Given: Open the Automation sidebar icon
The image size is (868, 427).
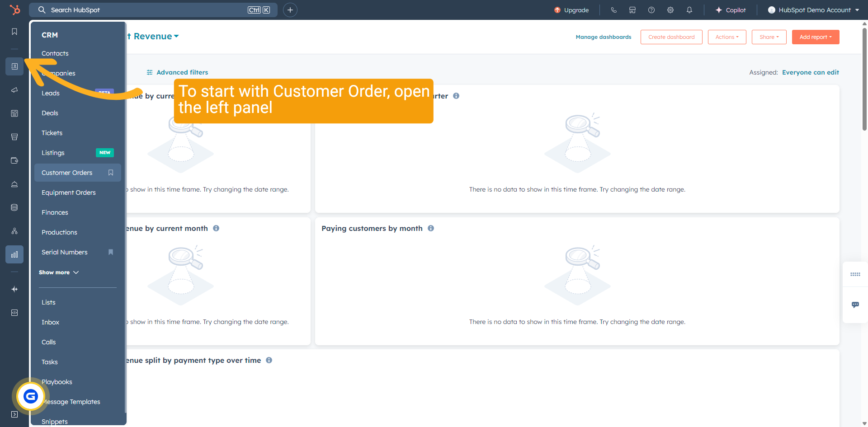Looking at the screenshot, I should (14, 231).
